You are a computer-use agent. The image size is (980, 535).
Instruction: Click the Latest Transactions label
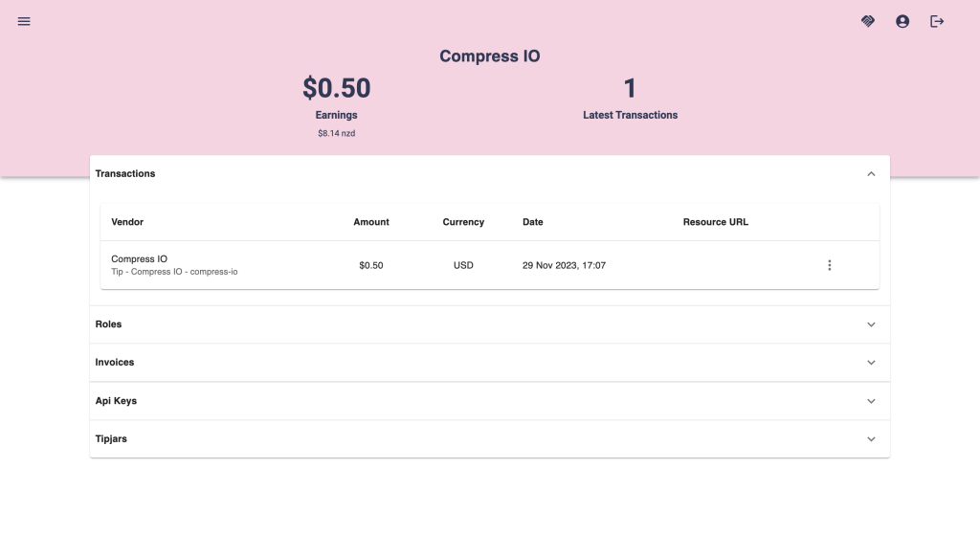pyautogui.click(x=630, y=115)
